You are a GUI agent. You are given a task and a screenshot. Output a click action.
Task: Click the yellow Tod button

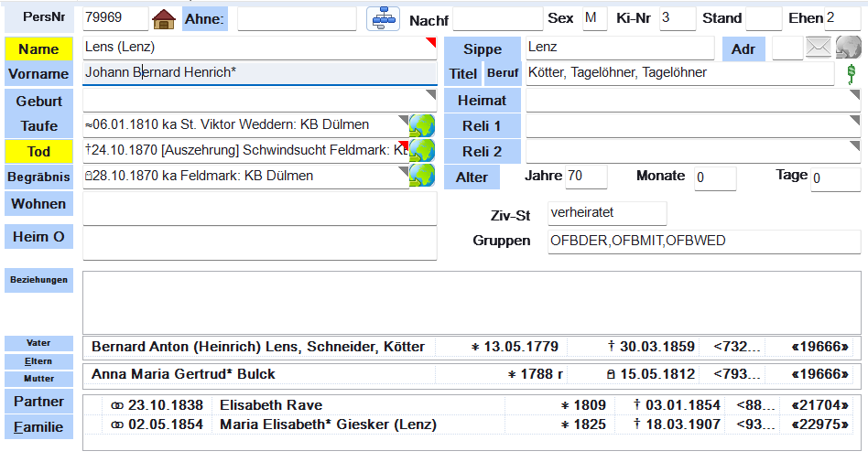(x=38, y=152)
